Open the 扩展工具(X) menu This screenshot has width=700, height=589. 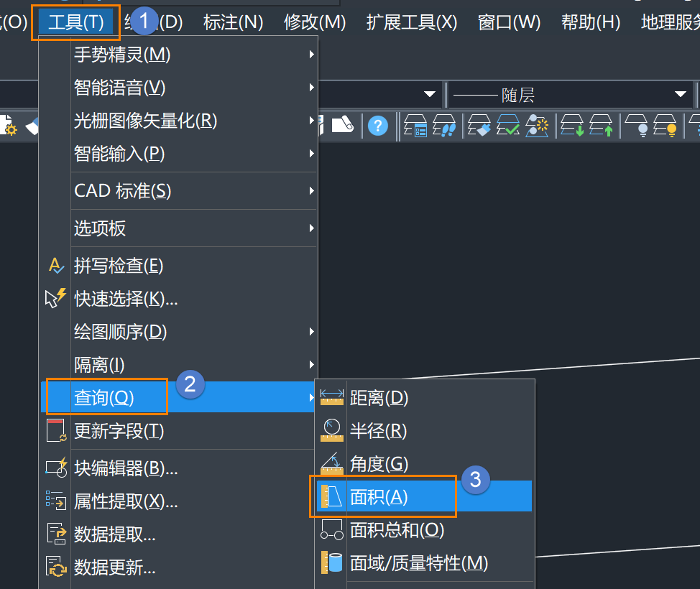[411, 22]
